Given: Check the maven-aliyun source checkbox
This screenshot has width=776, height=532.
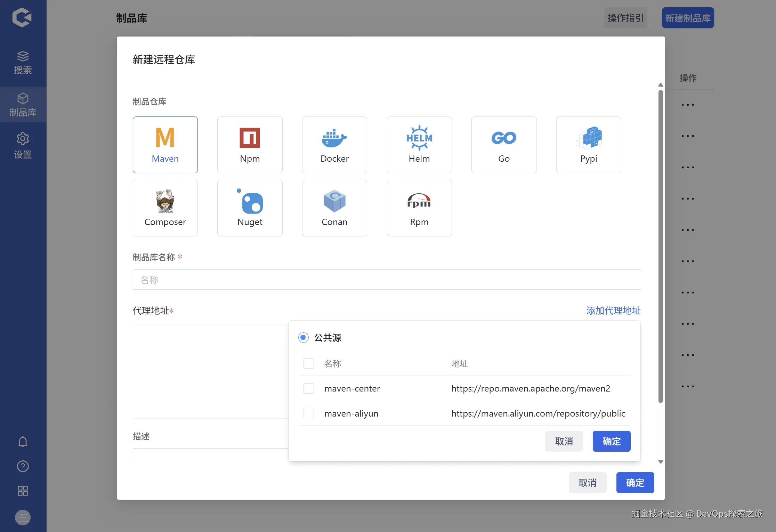Looking at the screenshot, I should (308, 413).
